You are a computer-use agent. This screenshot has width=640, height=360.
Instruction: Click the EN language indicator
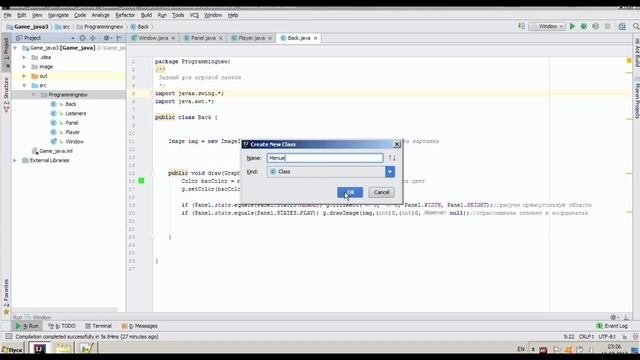click(x=521, y=349)
